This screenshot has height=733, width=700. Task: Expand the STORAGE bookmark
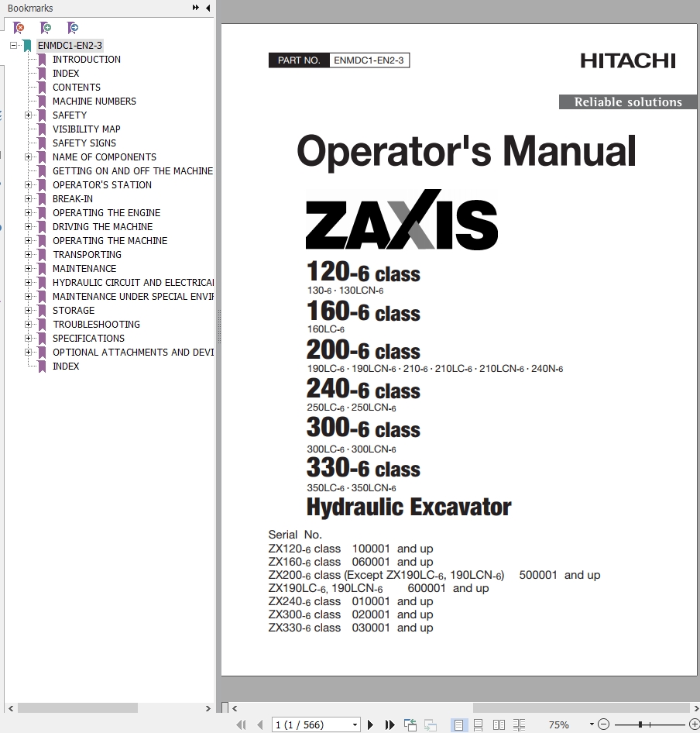pyautogui.click(x=28, y=311)
